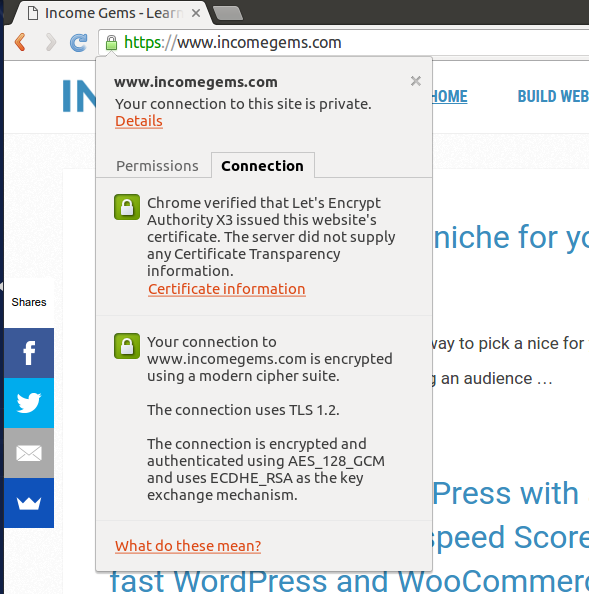
Task: Close the site info popup
Action: [x=416, y=81]
